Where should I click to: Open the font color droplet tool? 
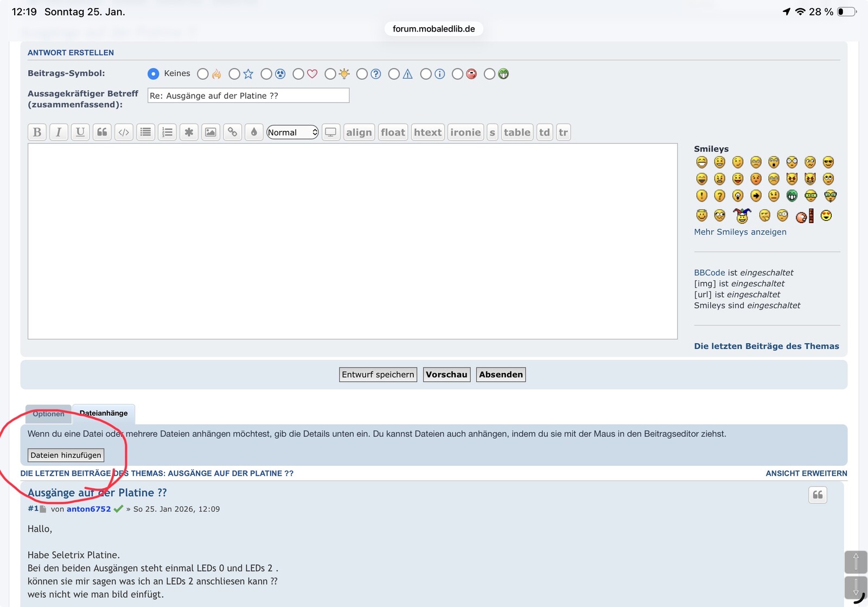254,132
